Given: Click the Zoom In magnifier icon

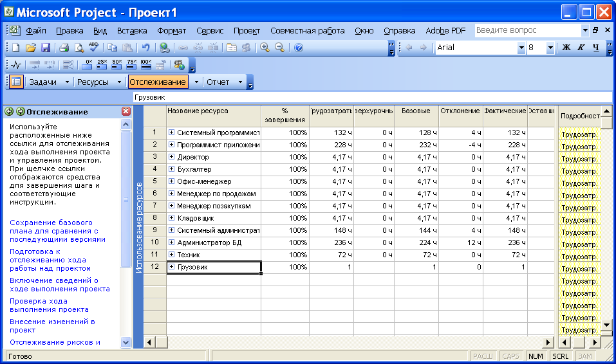Looking at the screenshot, I should [265, 48].
